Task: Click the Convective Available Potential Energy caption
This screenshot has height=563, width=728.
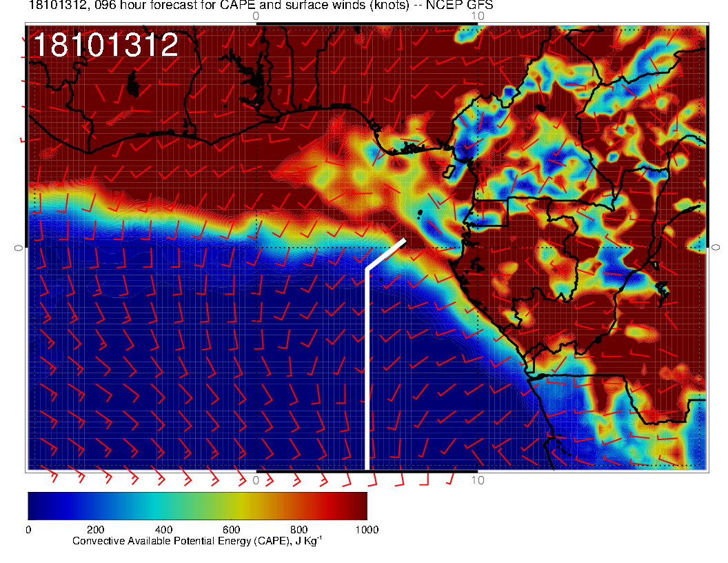Action: [x=197, y=542]
